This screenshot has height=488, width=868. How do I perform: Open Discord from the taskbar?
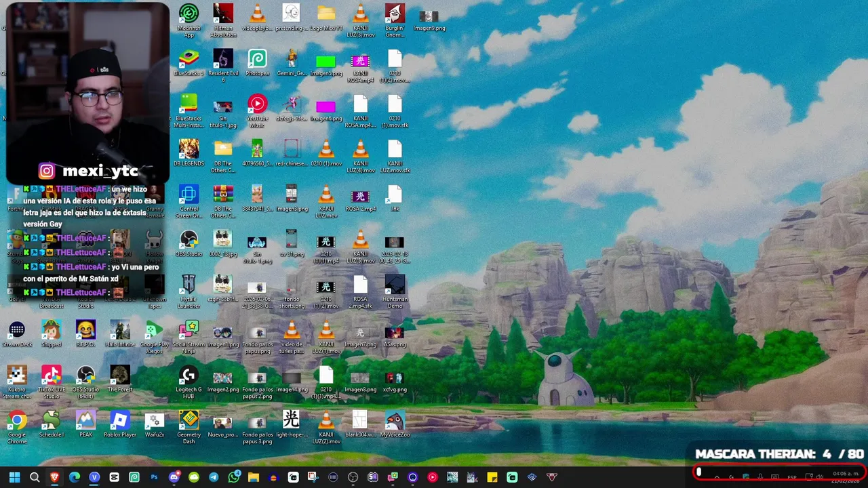[x=174, y=477]
